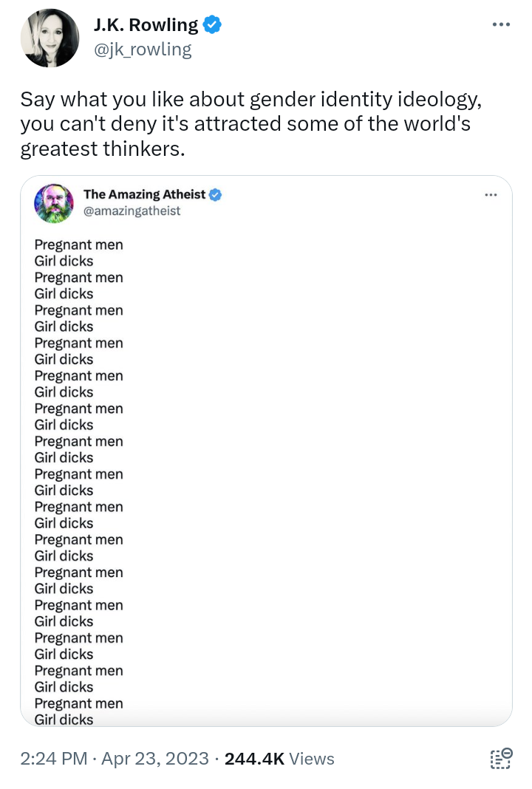Image resolution: width=532 pixels, height=789 pixels.
Task: Click the words "greatest thinkers." in the tweet
Action: [100, 148]
